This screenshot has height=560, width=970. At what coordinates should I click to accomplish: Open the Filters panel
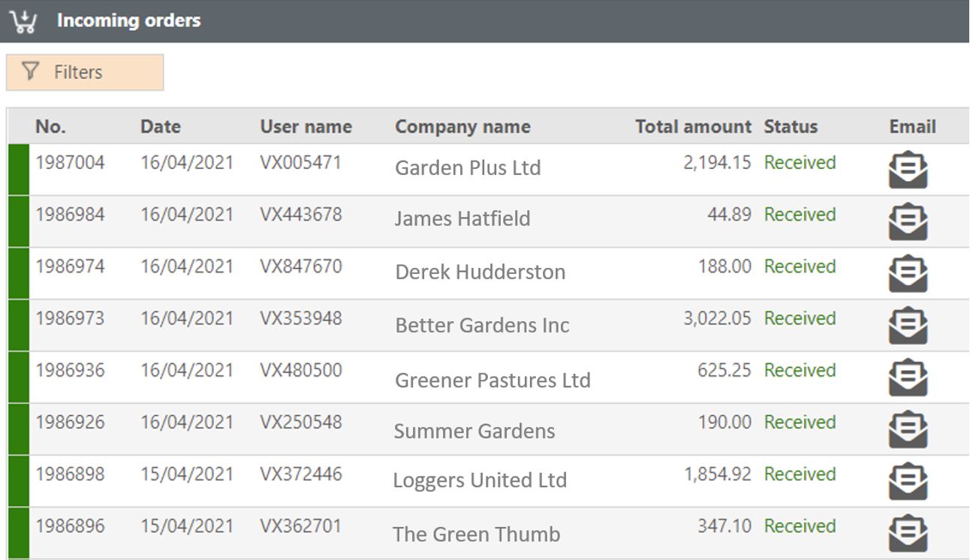click(x=85, y=72)
